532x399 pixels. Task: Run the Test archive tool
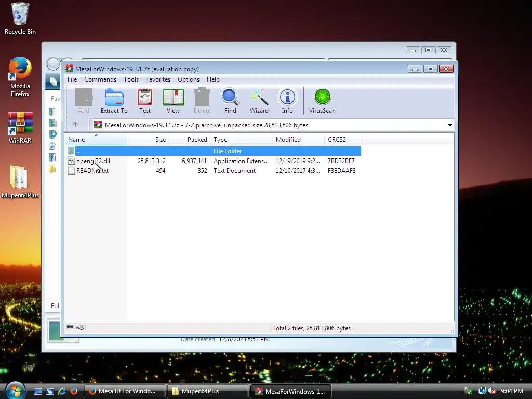pos(145,101)
